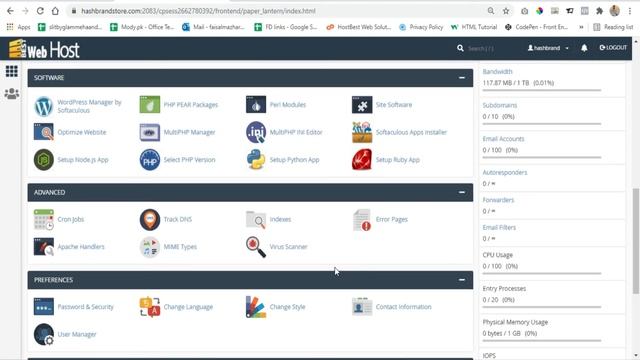Open the Setup Ruby App icon
Screen dimensions: 640x360
[362, 160]
